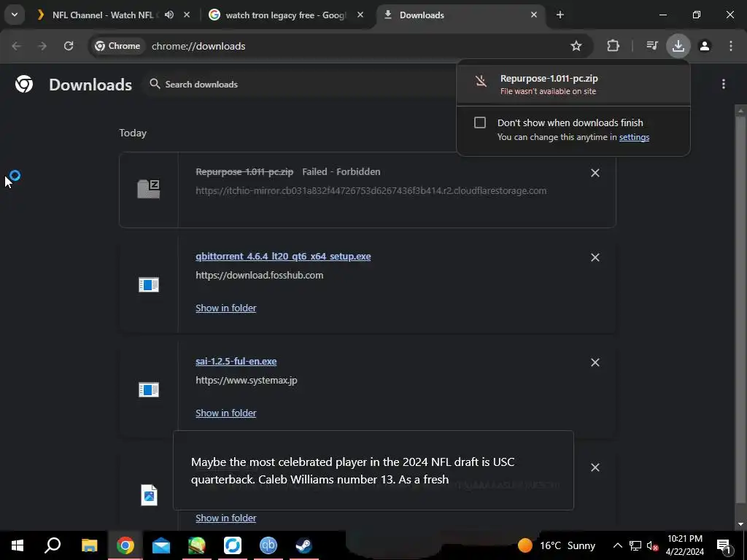Click the Chrome site info chip
Viewport: 747px width, 560px height.
tap(117, 46)
